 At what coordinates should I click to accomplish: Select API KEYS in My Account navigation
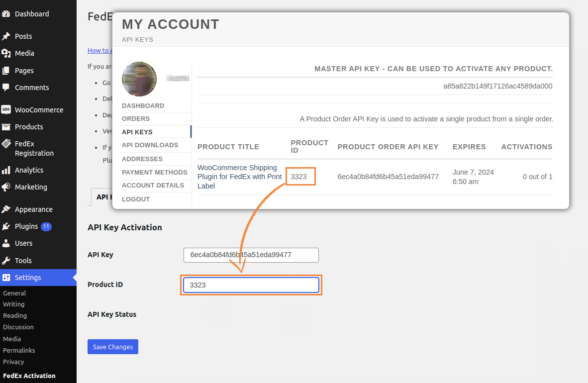click(x=137, y=132)
